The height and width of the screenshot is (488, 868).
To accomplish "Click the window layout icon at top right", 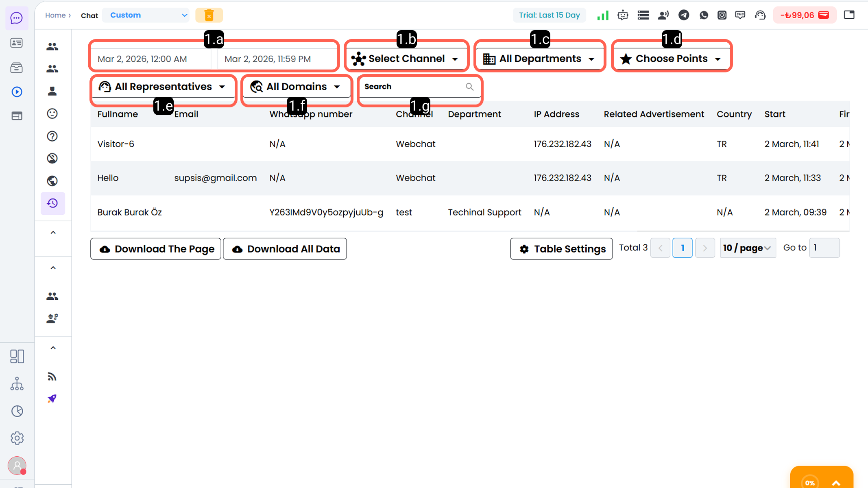I will pos(849,15).
